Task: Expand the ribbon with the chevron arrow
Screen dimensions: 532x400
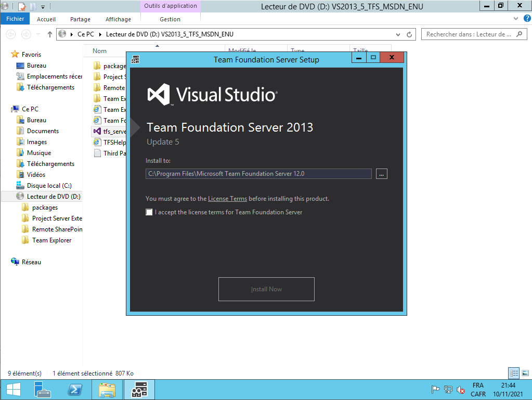Action: click(x=515, y=18)
